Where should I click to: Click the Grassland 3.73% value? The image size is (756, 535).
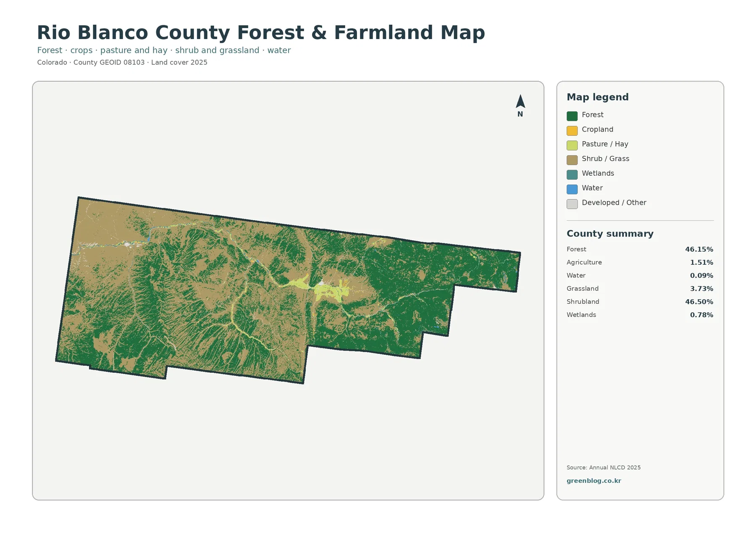pyautogui.click(x=701, y=289)
